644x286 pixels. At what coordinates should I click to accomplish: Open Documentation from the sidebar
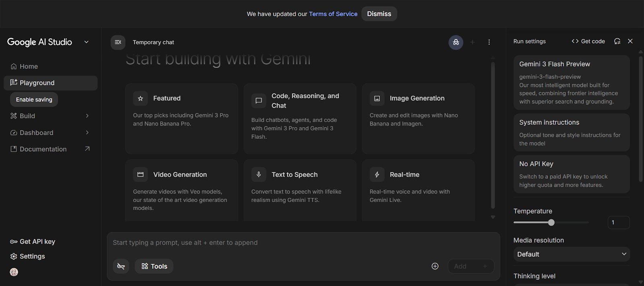click(43, 149)
